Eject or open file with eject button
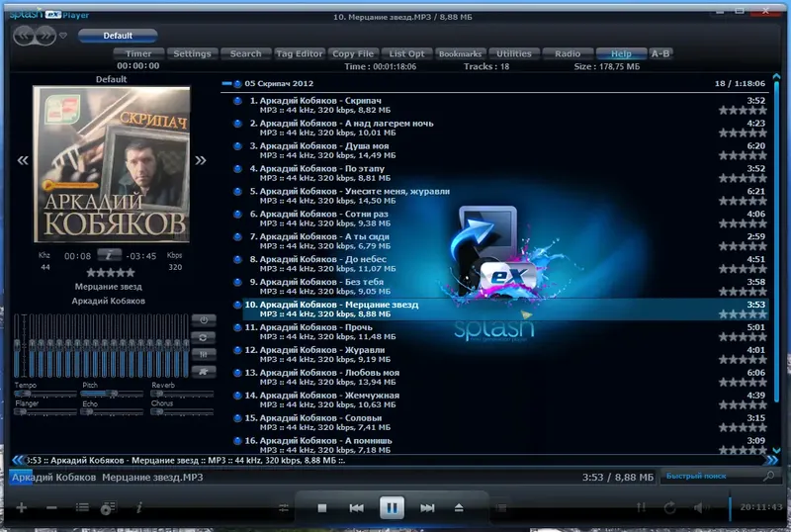This screenshot has width=791, height=532. coord(459,507)
